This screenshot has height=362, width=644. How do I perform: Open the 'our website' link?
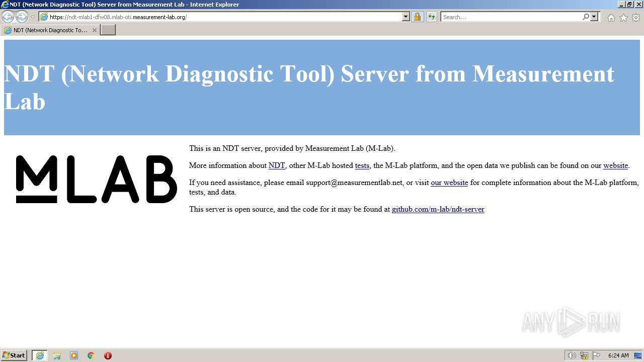tap(449, 183)
